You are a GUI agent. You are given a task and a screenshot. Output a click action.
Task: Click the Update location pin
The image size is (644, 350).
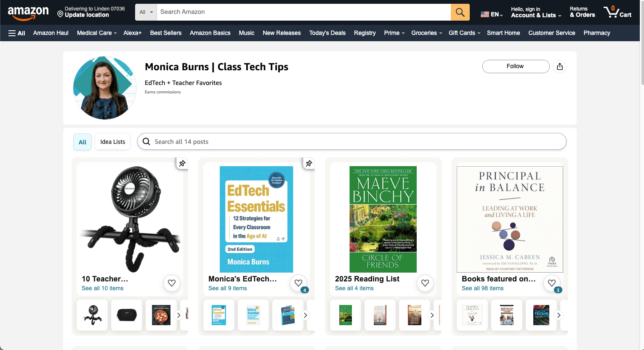coord(60,14)
